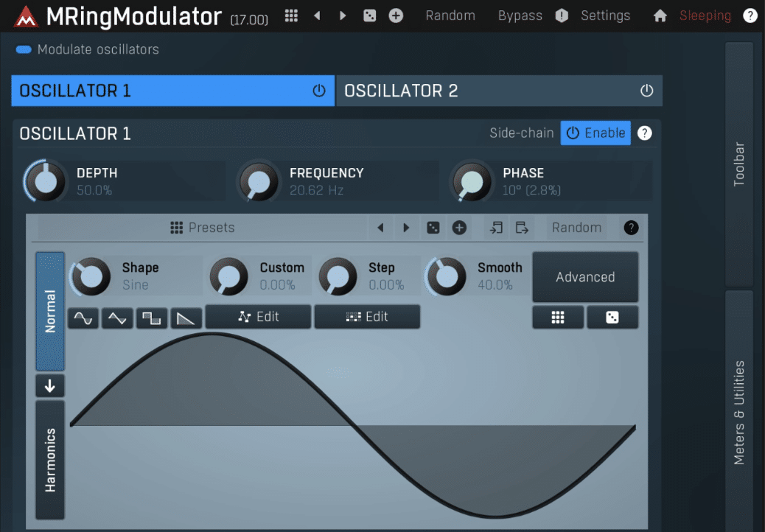
Task: Click the MeldaProduction logo icon
Action: [26, 17]
